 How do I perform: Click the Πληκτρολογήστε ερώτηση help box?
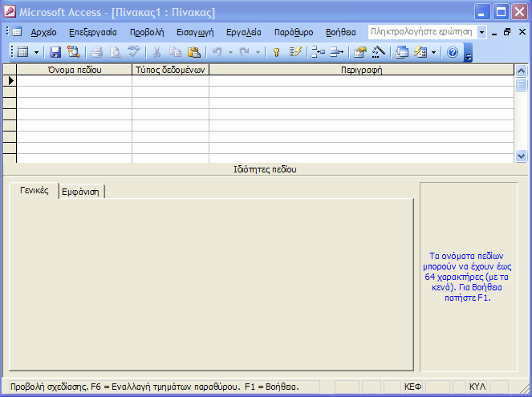[x=422, y=32]
